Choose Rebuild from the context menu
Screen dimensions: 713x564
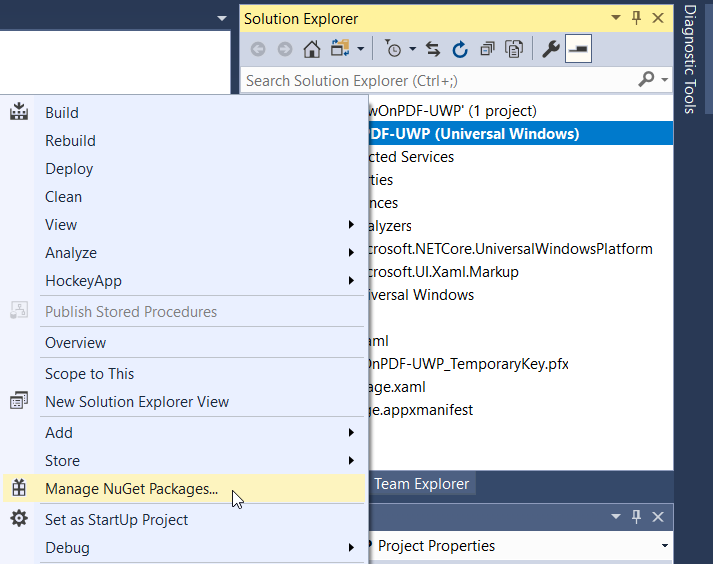click(x=70, y=141)
